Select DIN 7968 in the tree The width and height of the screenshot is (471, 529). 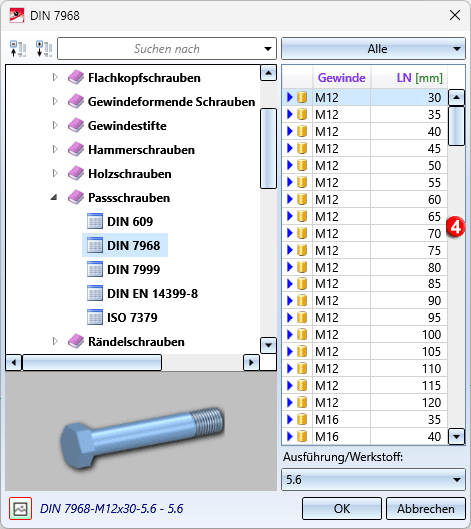[134, 246]
